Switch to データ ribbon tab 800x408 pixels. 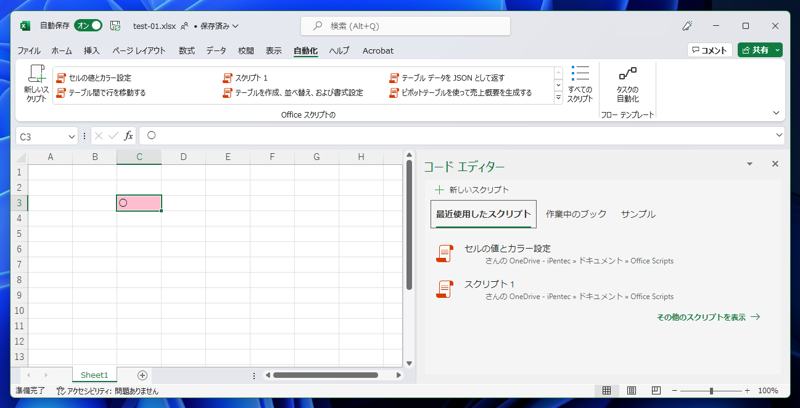click(x=216, y=50)
